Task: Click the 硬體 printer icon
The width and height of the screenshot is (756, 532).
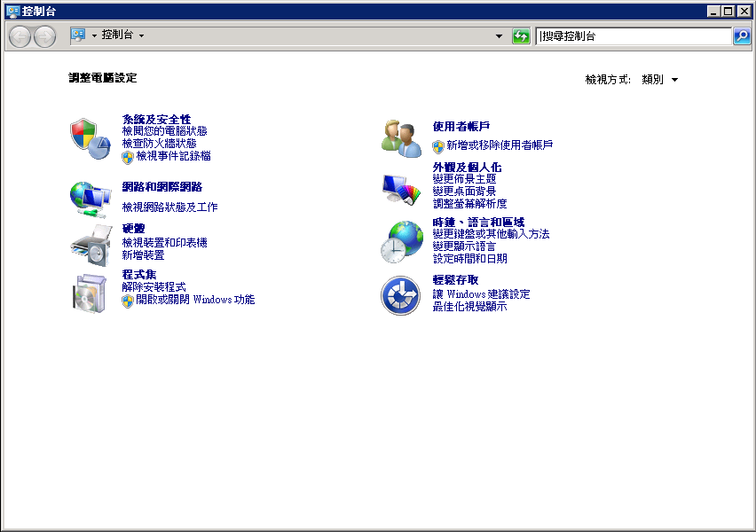Action: pos(89,246)
